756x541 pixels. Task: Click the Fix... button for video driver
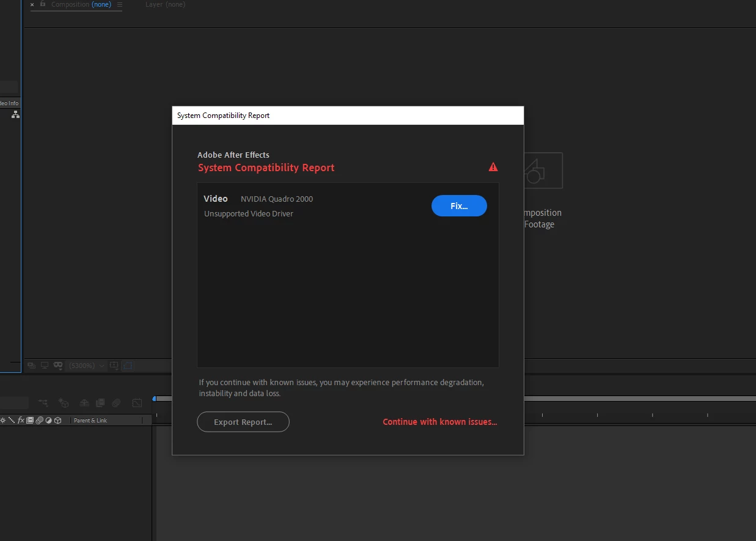pos(459,206)
